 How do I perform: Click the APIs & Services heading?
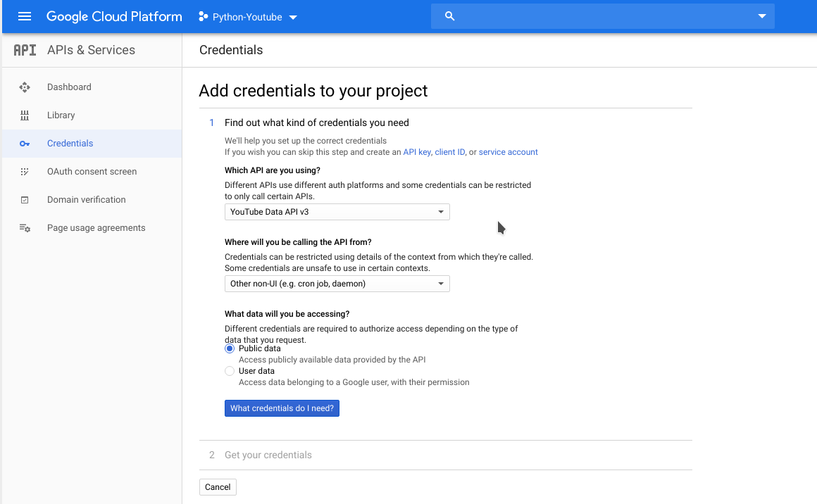pyautogui.click(x=91, y=50)
